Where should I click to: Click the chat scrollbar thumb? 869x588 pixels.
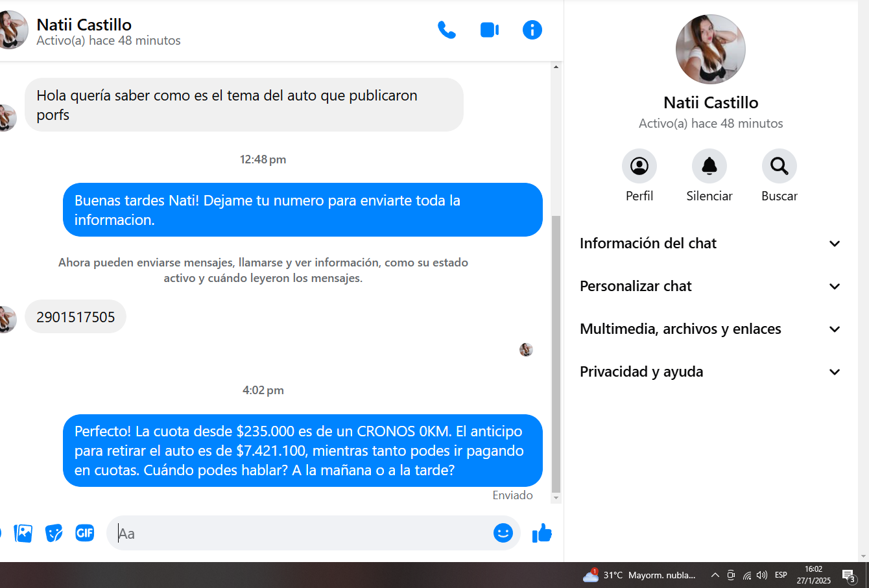556,354
